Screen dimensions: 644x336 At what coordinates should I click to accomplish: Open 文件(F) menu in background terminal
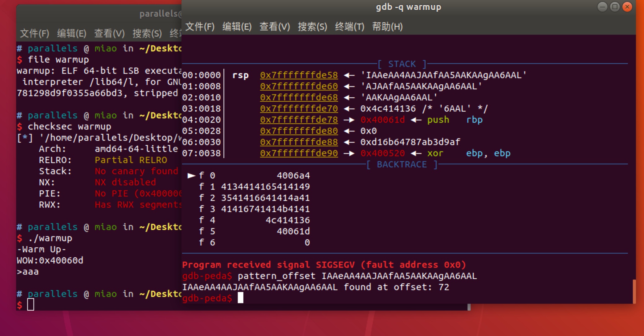click(34, 33)
